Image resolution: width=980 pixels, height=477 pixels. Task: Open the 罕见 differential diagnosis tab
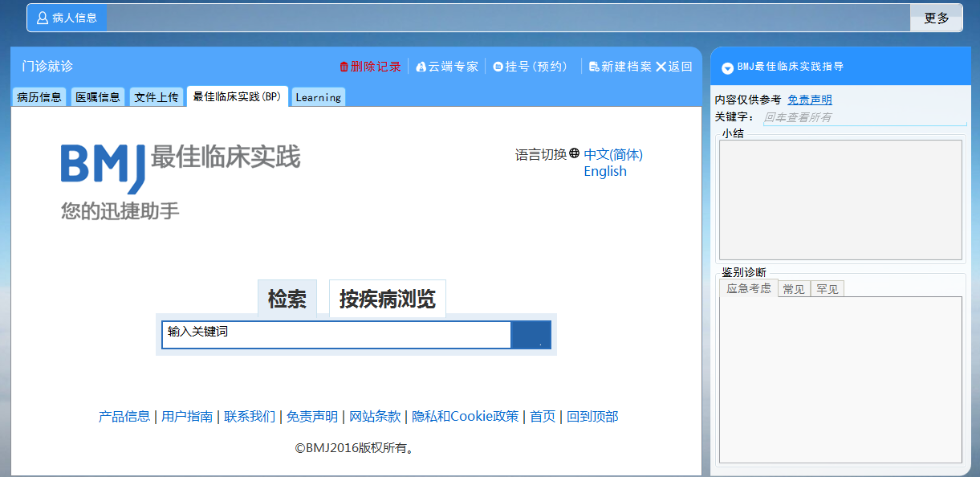point(828,289)
